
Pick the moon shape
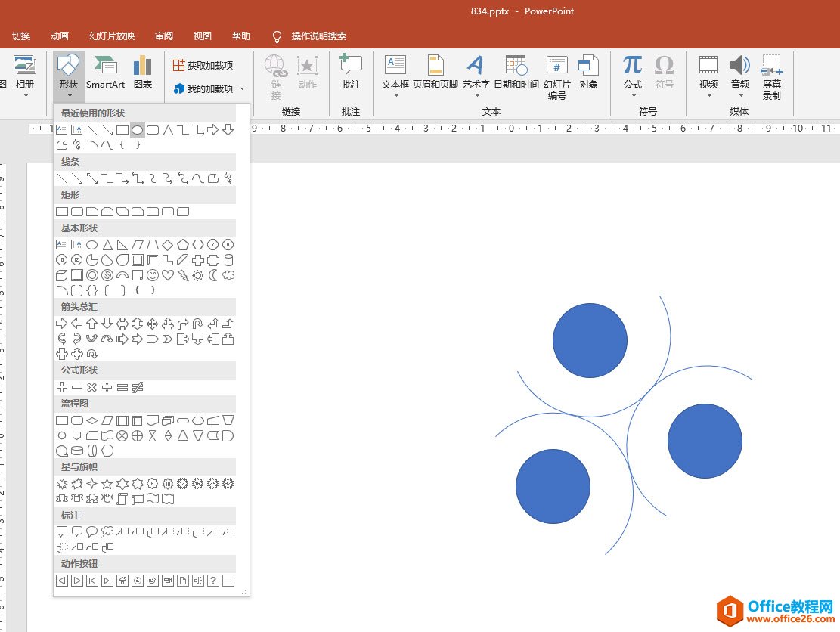pos(213,275)
